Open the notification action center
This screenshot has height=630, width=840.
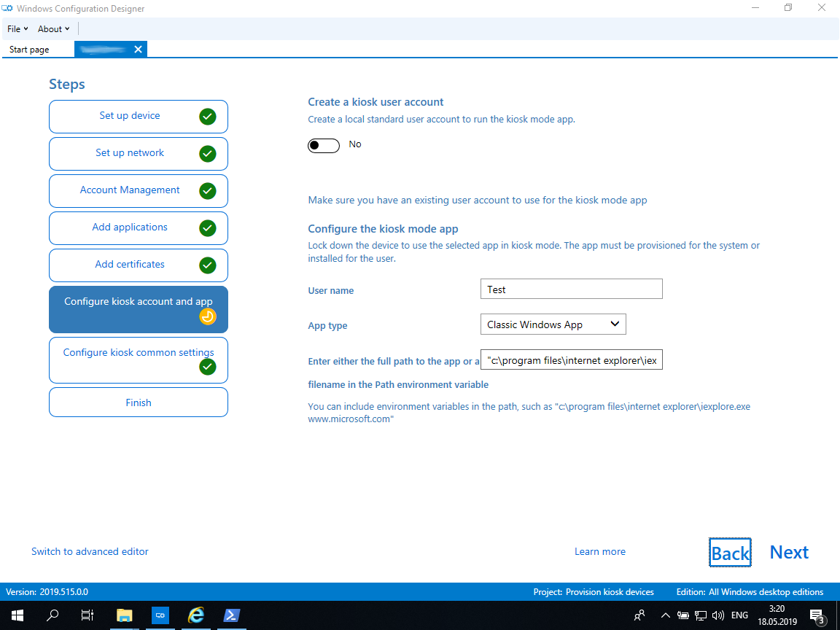tap(817, 615)
